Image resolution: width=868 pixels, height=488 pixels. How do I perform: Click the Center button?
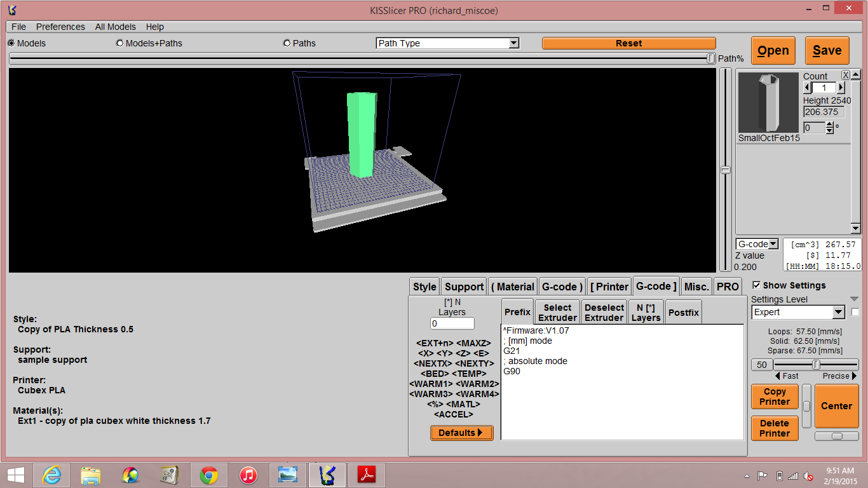point(837,406)
